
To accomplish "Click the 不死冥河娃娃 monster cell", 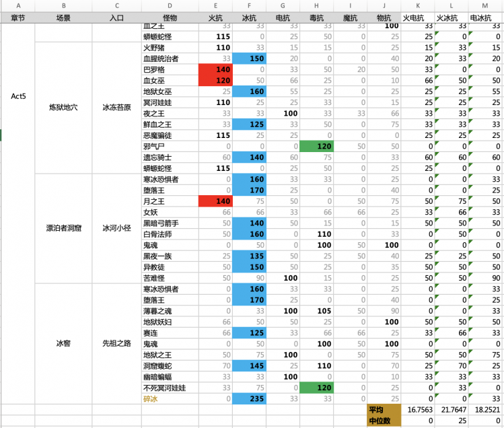I will pos(170,388).
